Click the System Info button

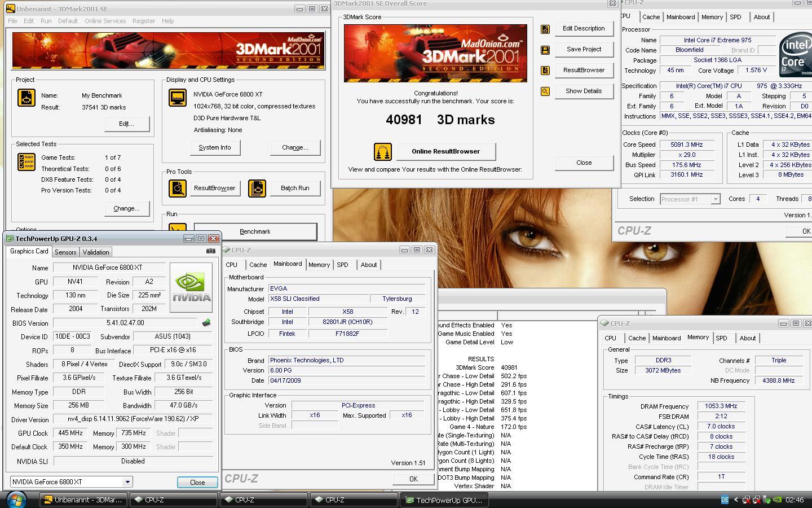tap(215, 148)
